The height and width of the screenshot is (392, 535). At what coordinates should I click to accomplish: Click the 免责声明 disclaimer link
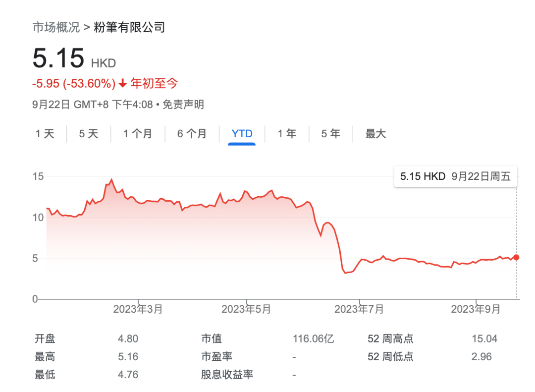tap(183, 105)
